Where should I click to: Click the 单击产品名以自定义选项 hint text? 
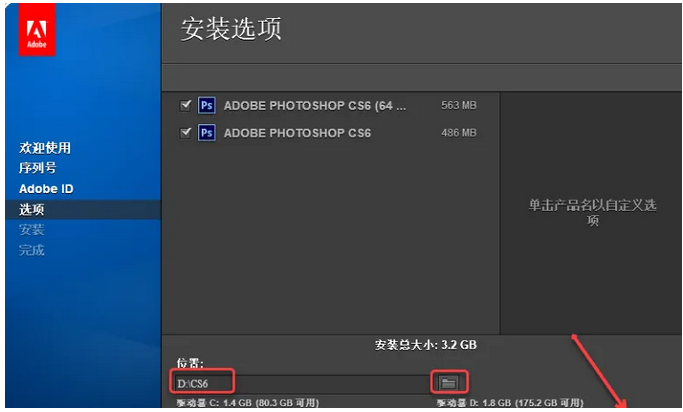pos(592,213)
